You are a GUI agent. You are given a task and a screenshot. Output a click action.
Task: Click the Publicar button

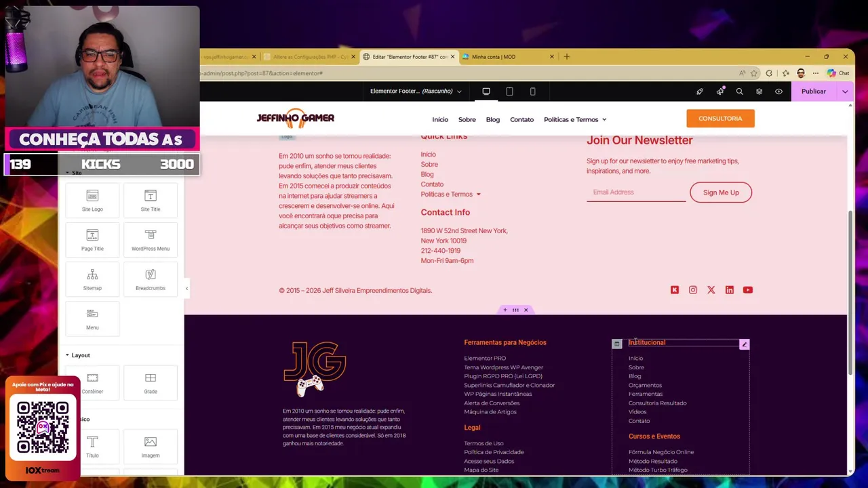click(x=814, y=91)
